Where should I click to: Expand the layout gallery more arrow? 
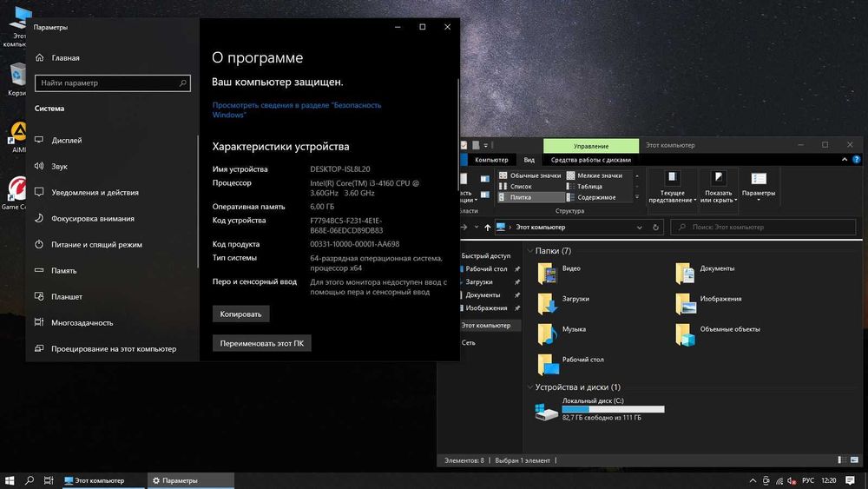[x=636, y=197]
